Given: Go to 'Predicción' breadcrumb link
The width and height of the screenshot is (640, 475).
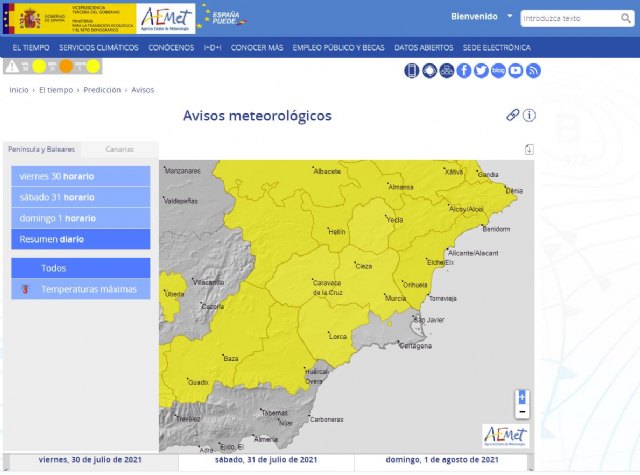Looking at the screenshot, I should pyautogui.click(x=102, y=90).
